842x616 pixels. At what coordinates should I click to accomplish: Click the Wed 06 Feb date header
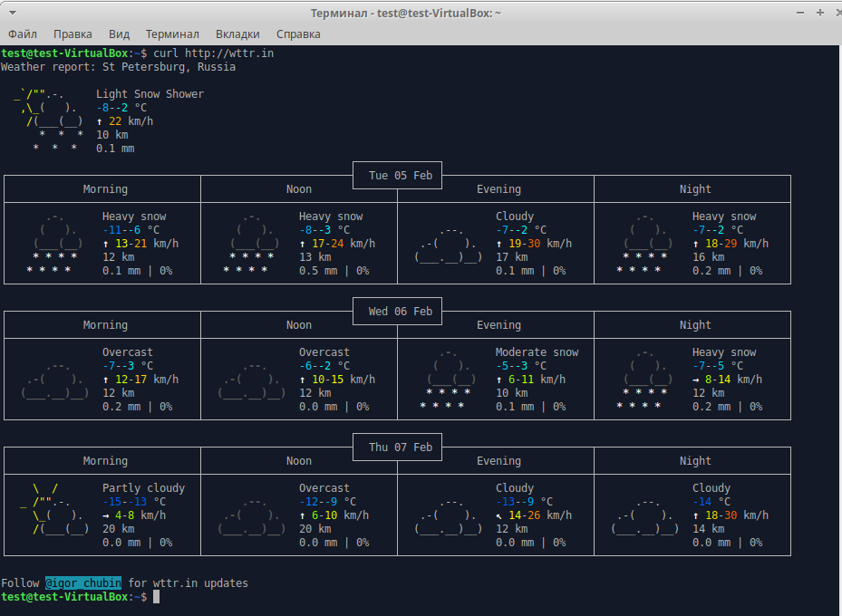[401, 312]
